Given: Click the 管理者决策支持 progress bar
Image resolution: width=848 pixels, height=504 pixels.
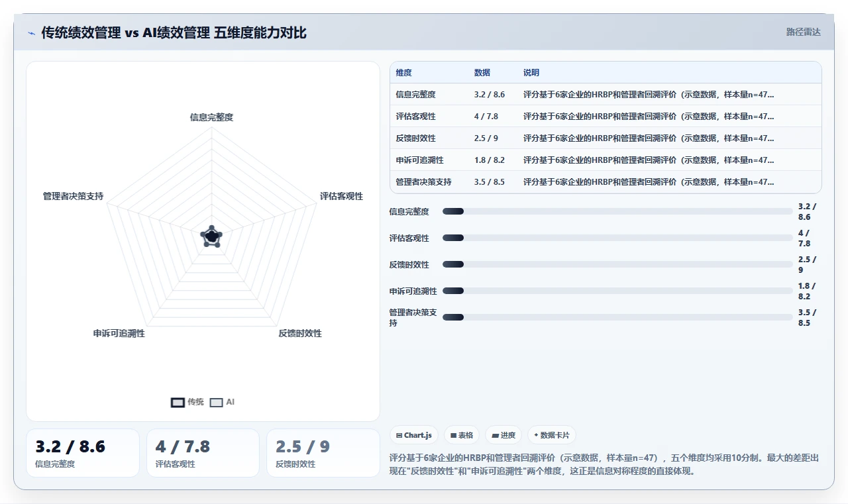Looking at the screenshot, I should [x=617, y=317].
